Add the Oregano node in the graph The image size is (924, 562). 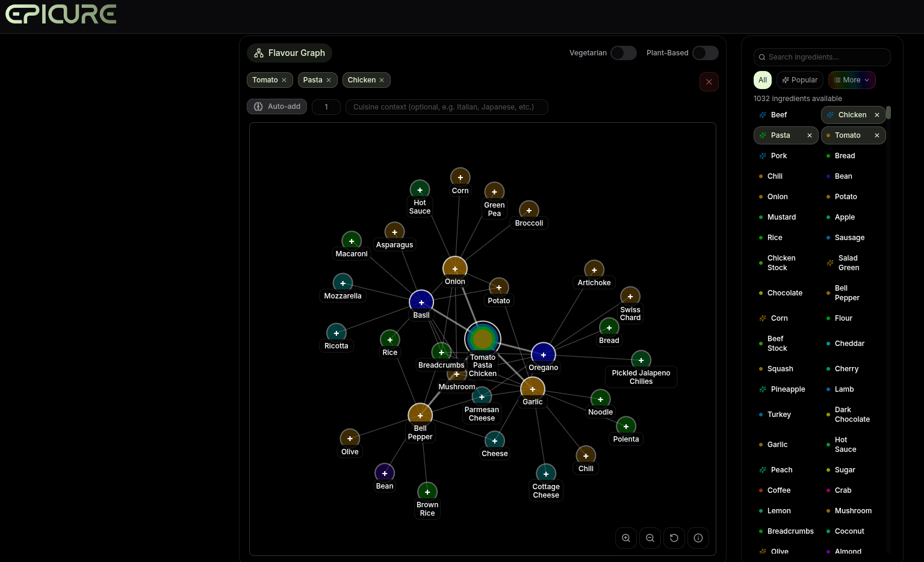(544, 354)
